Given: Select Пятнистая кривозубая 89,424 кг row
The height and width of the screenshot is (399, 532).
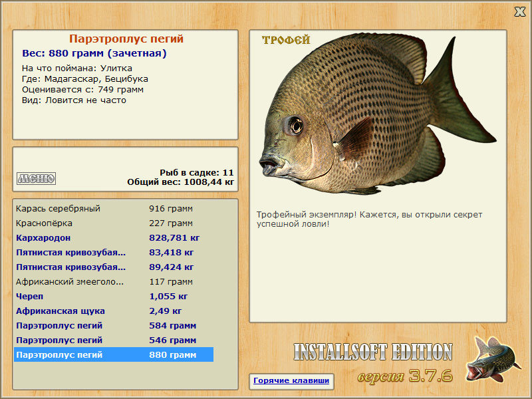Looking at the screenshot, I should click(114, 267).
